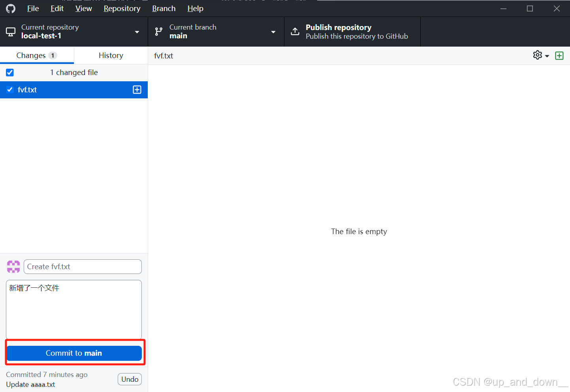Click the branch icon beside Current branch
Viewport: 570px width, 392px height.
pos(159,32)
